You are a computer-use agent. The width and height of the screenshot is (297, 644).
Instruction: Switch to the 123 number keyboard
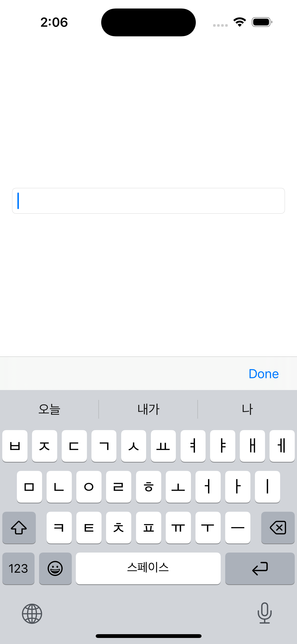pos(18,568)
